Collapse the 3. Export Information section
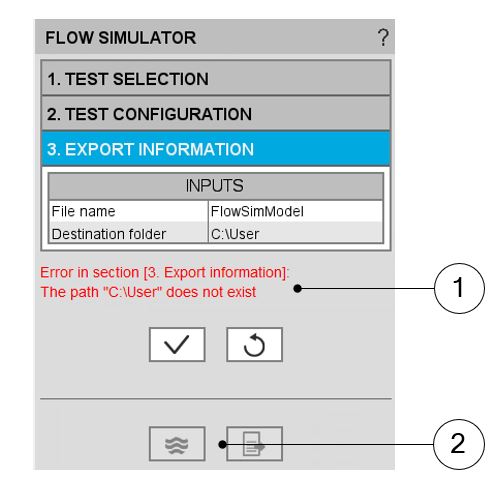 pos(216,149)
